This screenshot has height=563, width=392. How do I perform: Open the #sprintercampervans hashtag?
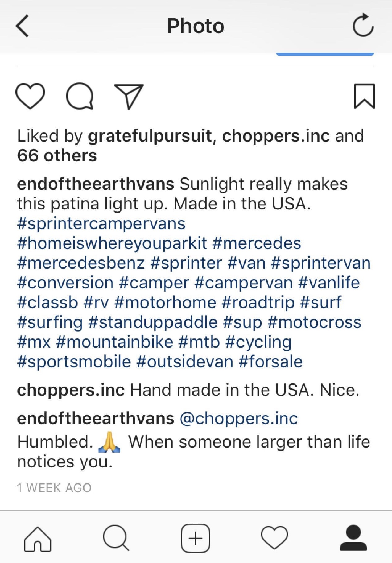(x=101, y=224)
